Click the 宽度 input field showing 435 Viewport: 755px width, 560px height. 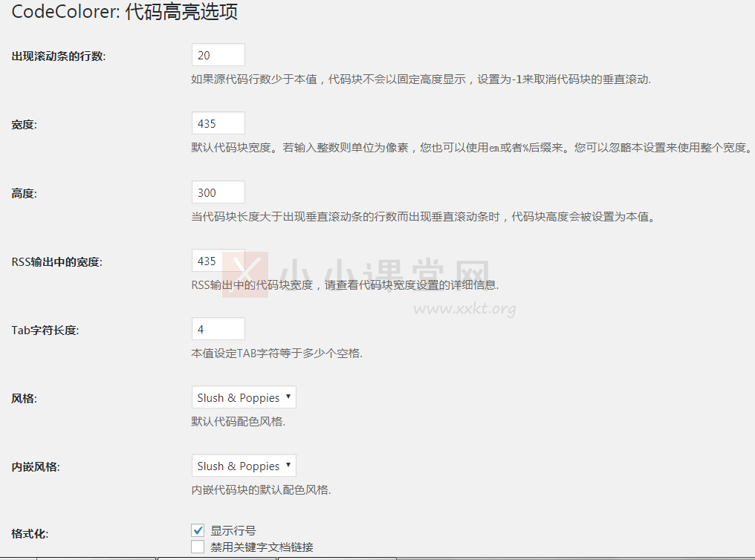(x=218, y=123)
